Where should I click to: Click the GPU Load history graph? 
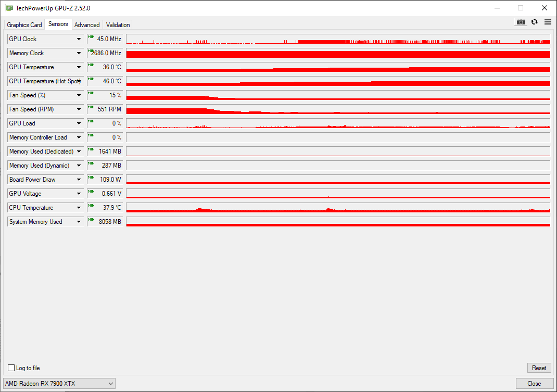(338, 123)
